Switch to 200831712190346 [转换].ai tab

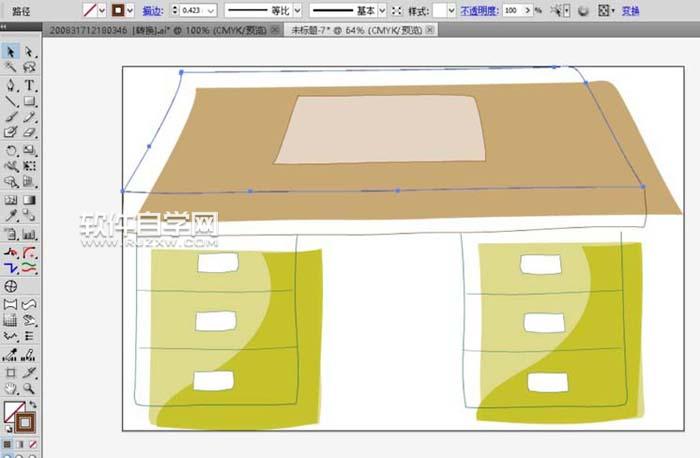[x=158, y=30]
